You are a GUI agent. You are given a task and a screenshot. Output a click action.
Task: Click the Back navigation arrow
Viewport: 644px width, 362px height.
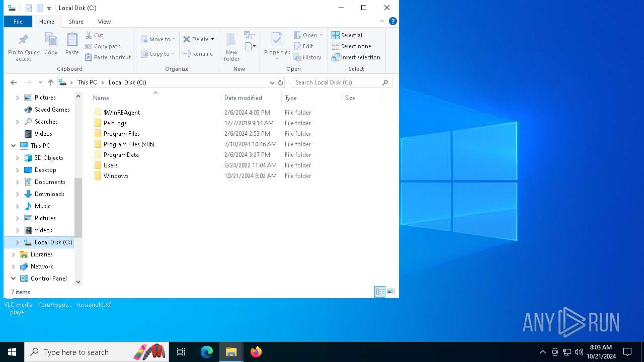(x=14, y=82)
